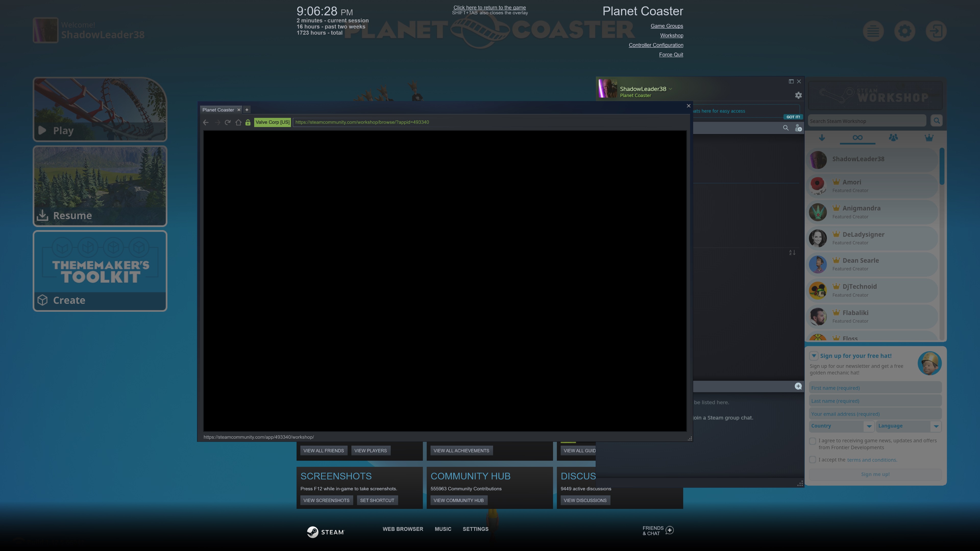The width and height of the screenshot is (980, 551).
Task: Click the add friend icon
Action: (798, 129)
